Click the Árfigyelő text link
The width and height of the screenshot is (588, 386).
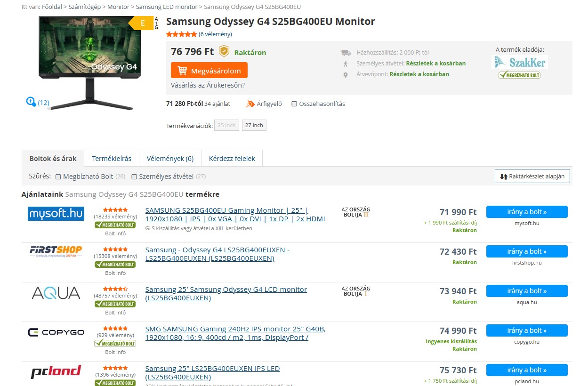pyautogui.click(x=269, y=104)
